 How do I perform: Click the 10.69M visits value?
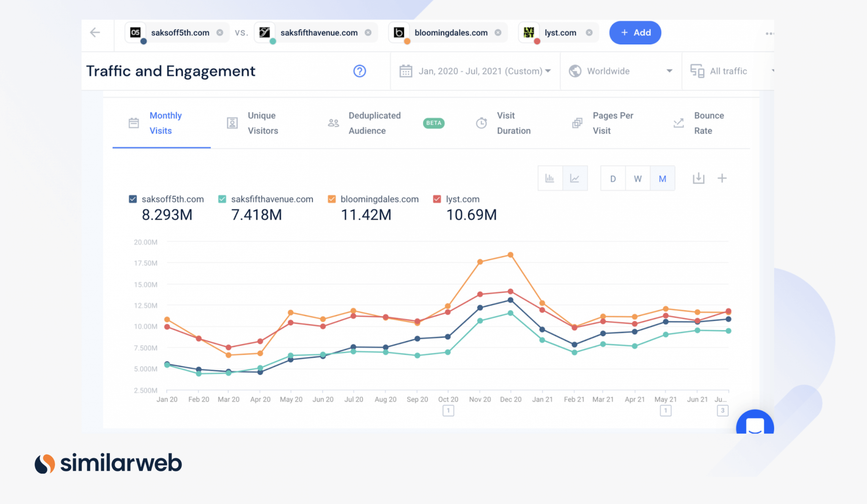tap(471, 215)
